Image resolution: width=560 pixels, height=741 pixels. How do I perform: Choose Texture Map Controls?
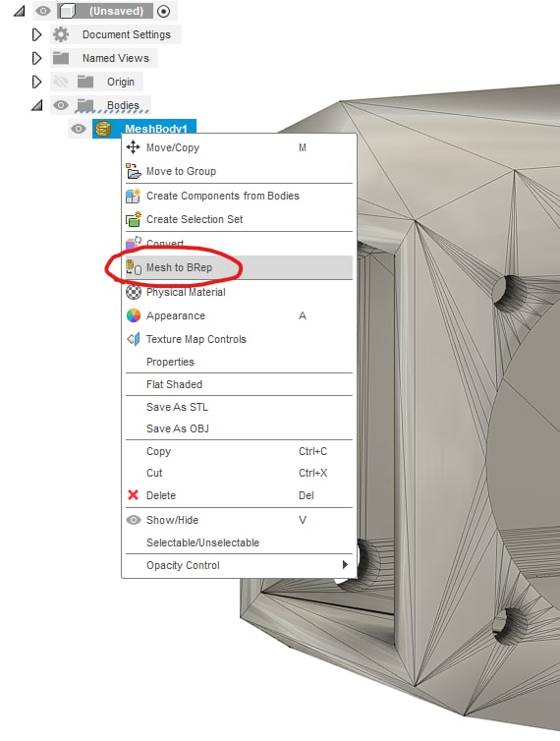coord(239,339)
